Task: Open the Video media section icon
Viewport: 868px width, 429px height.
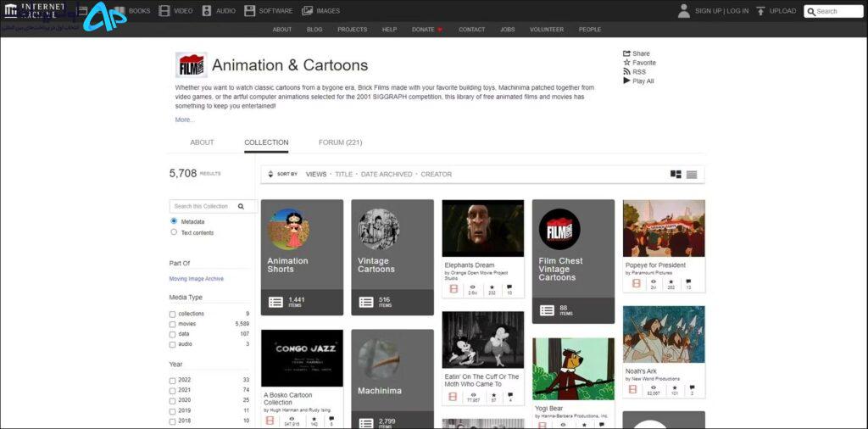Action: click(x=164, y=10)
